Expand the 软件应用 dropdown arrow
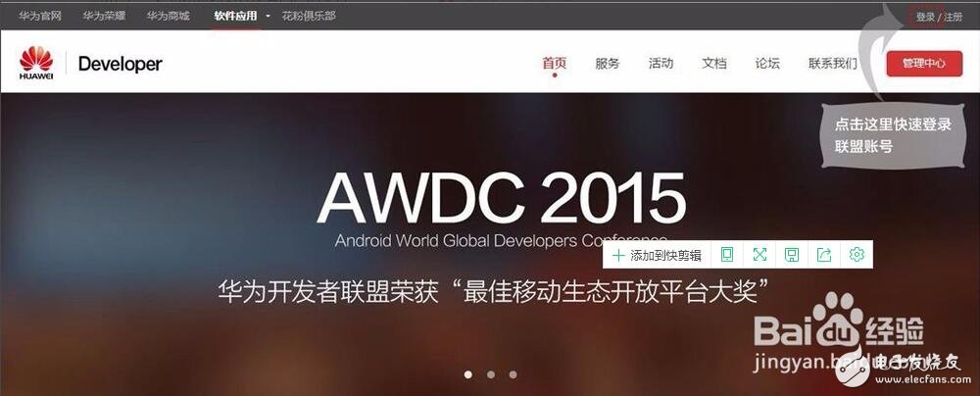 [x=268, y=17]
